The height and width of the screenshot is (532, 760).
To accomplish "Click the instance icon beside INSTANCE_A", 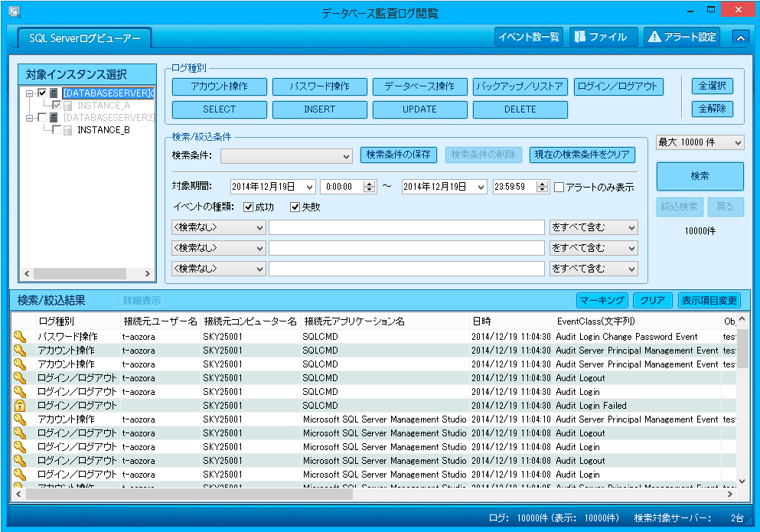I will [x=68, y=105].
